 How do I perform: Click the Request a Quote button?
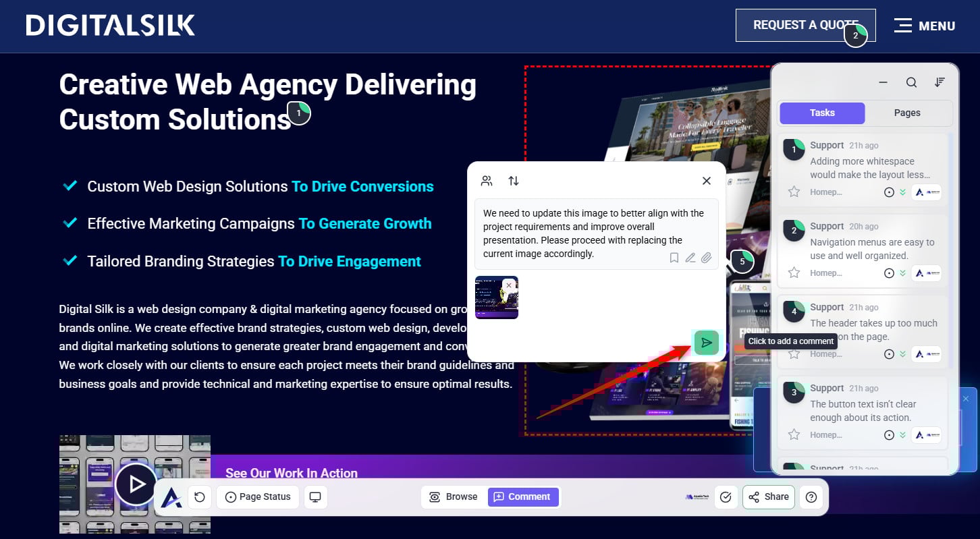[x=805, y=25]
